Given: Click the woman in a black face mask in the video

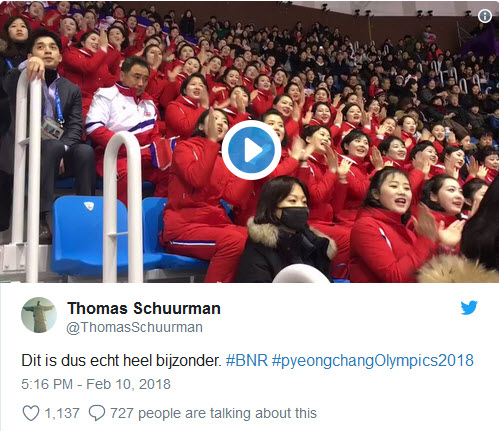Looking at the screenshot, I should pos(285,230).
